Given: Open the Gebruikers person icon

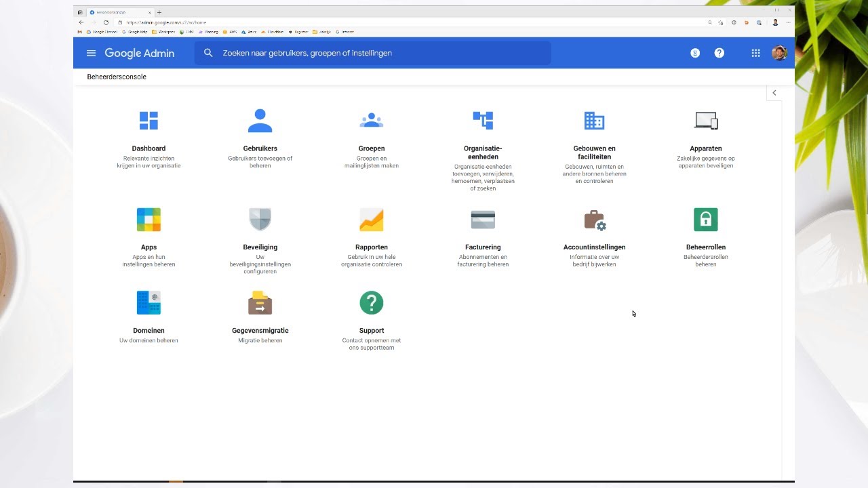Looking at the screenshot, I should 260,121.
